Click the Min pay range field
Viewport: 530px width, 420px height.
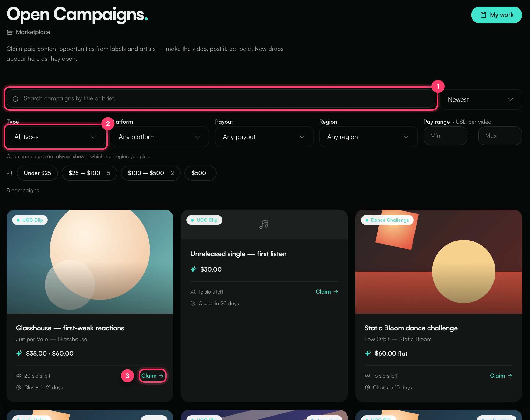click(x=445, y=136)
